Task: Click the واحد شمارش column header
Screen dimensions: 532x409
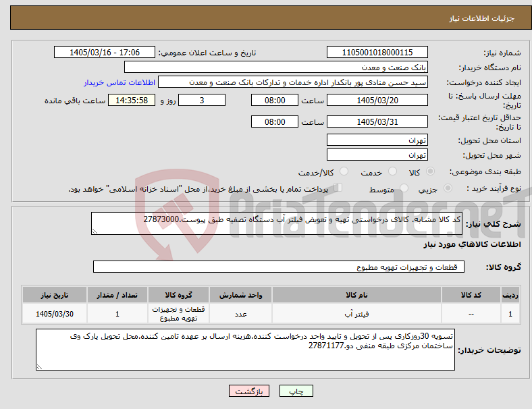Action: [240, 295]
